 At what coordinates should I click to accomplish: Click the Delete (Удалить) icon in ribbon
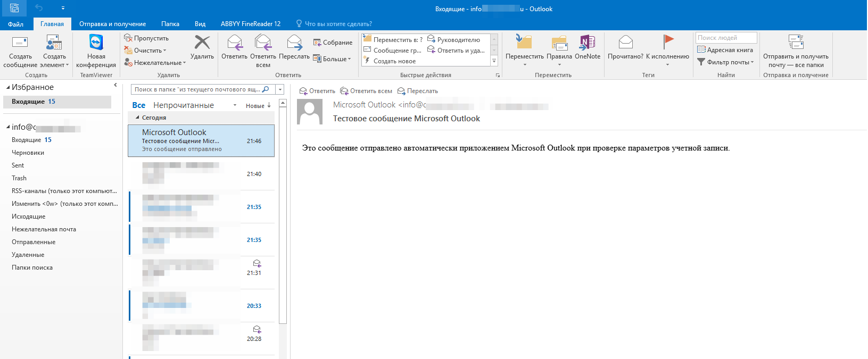coord(202,43)
